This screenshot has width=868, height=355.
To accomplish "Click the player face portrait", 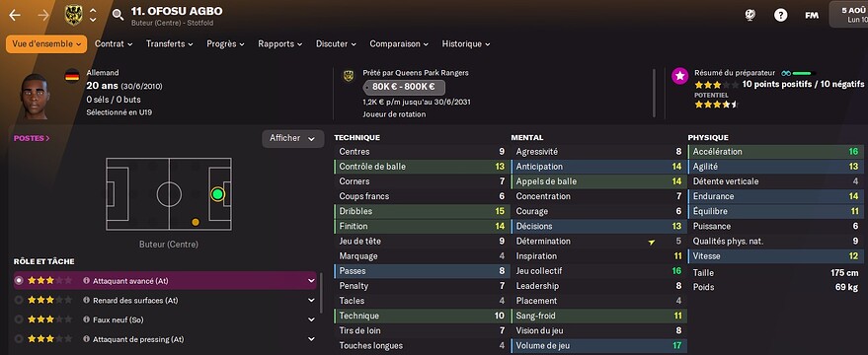I will [37, 96].
